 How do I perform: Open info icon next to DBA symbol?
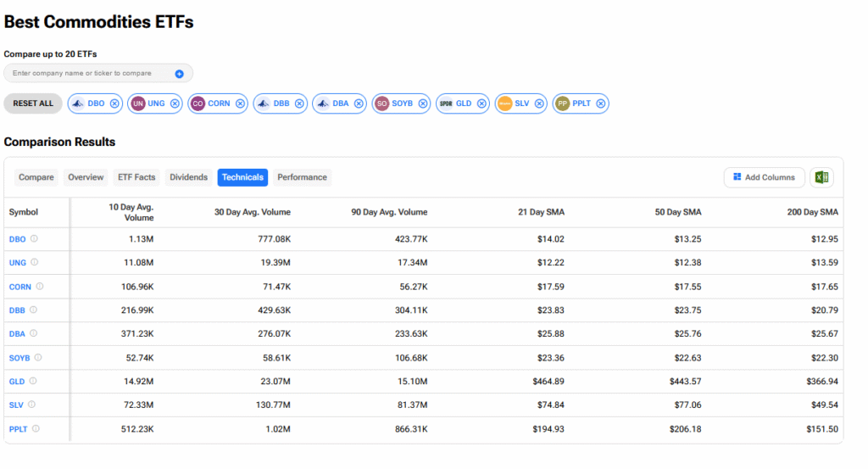click(x=33, y=333)
